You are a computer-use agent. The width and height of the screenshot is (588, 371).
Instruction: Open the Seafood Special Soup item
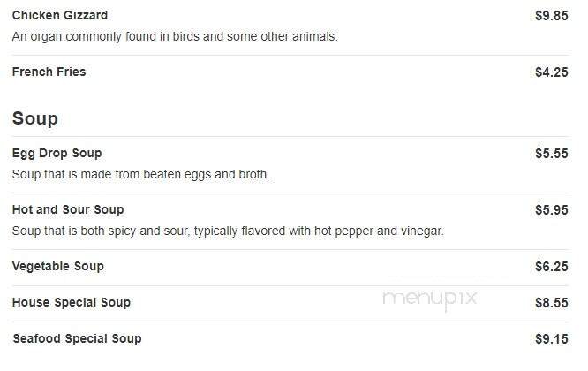[x=77, y=339]
